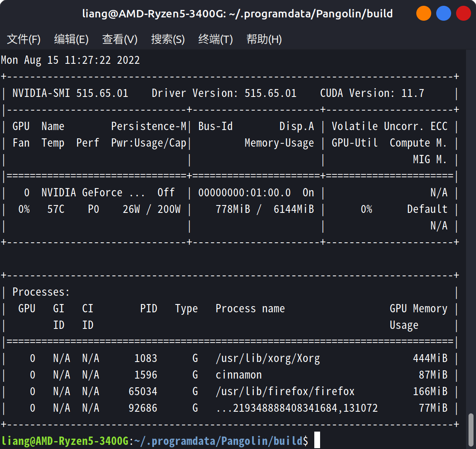Click the 778MiB memory usage value
476x449 pixels.
(x=233, y=209)
